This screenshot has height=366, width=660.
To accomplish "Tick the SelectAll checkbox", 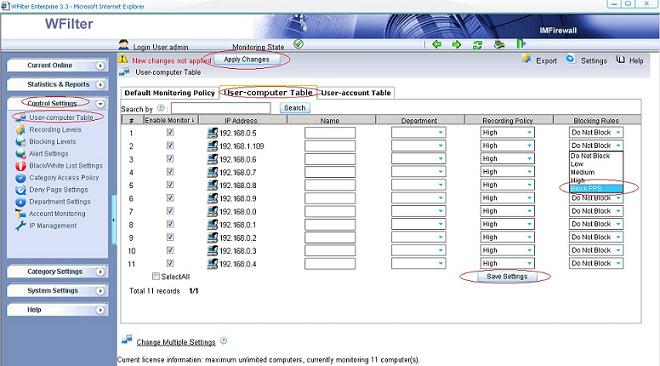I will (156, 276).
